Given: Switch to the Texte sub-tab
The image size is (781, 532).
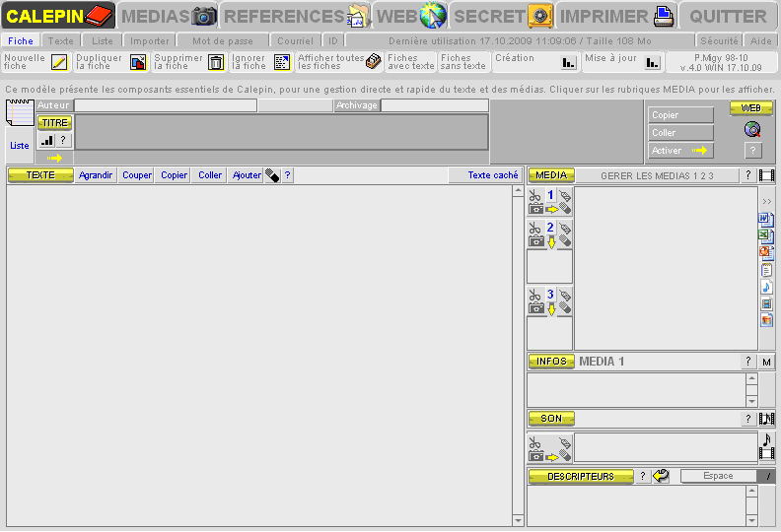Looking at the screenshot, I should (x=61, y=40).
